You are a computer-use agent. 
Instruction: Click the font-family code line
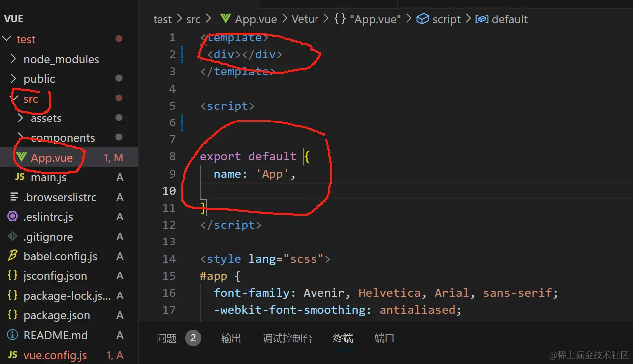[386, 293]
